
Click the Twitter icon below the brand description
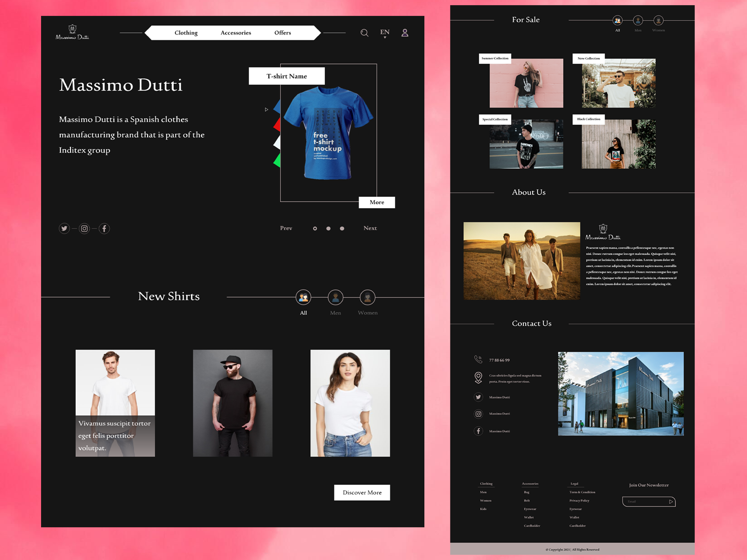[x=64, y=228]
